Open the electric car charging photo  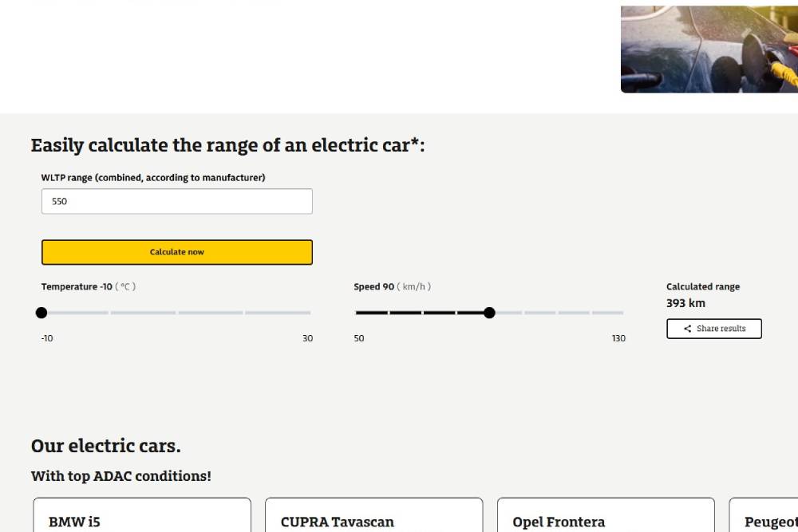point(709,49)
